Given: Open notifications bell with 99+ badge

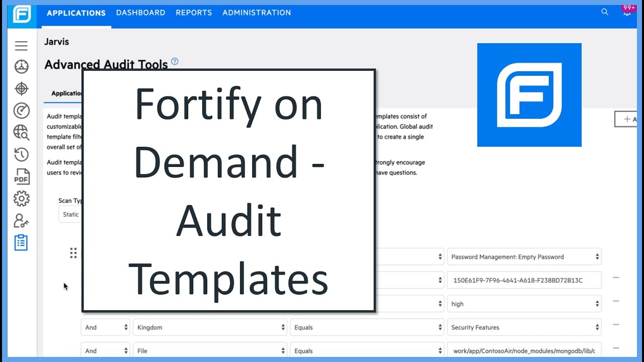Looking at the screenshot, I should (x=627, y=11).
